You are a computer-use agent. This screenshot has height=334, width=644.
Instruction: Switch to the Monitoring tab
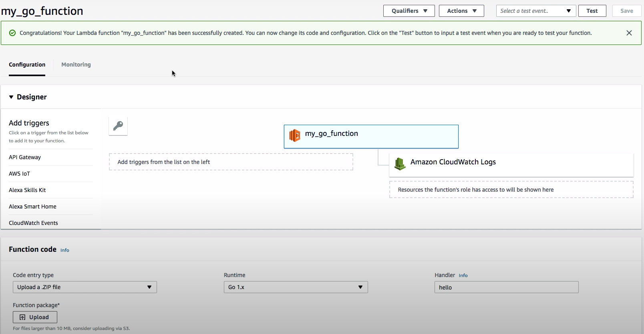pyautogui.click(x=76, y=65)
